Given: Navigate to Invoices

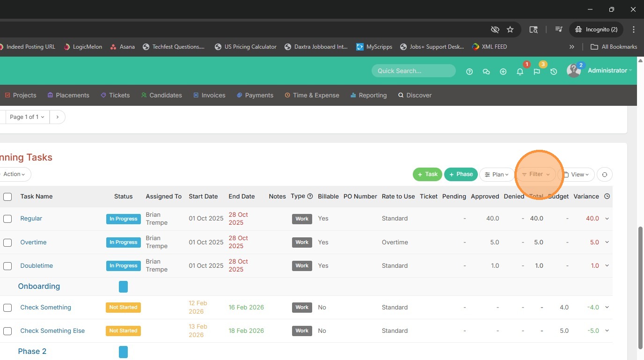Looking at the screenshot, I should point(209,96).
